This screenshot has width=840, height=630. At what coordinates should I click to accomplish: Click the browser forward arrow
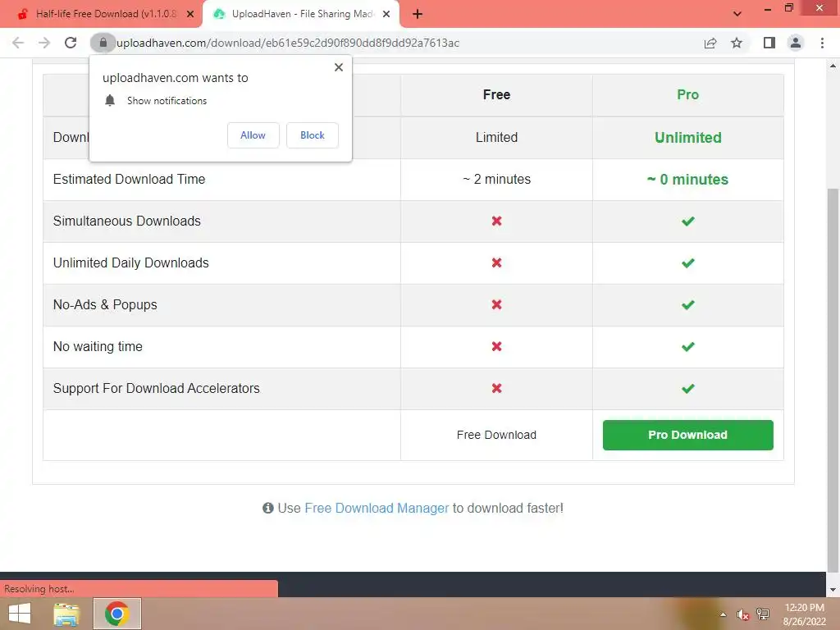point(44,43)
